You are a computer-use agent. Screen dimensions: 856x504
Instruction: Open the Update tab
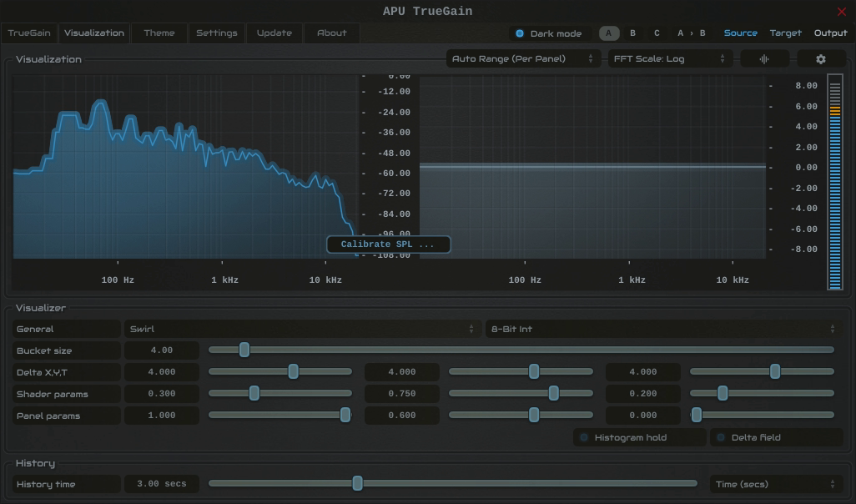point(274,33)
